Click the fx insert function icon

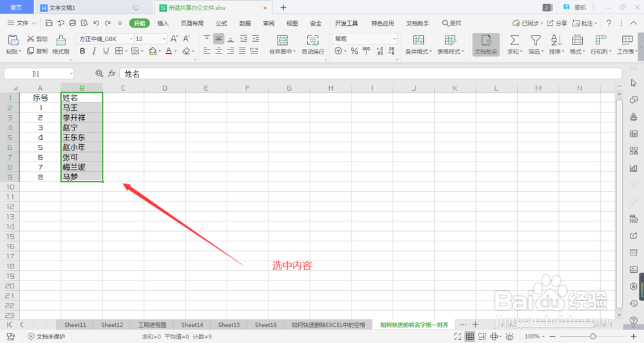tap(111, 73)
